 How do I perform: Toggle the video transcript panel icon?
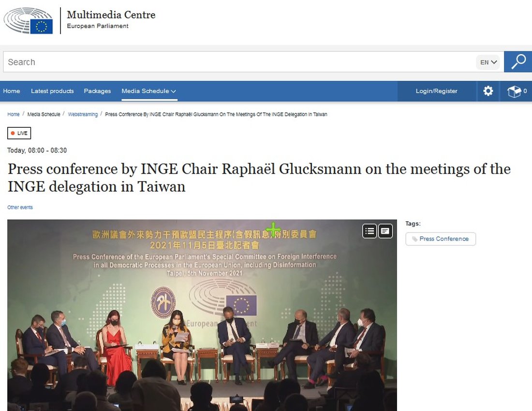(x=385, y=231)
